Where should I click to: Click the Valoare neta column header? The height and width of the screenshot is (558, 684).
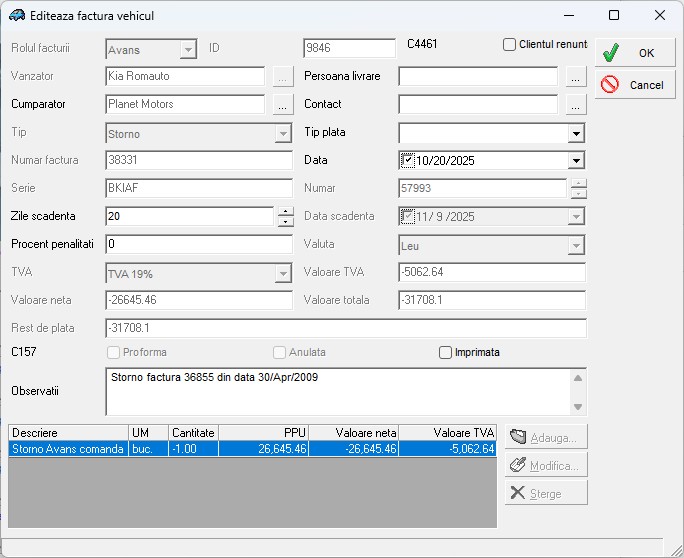[354, 432]
